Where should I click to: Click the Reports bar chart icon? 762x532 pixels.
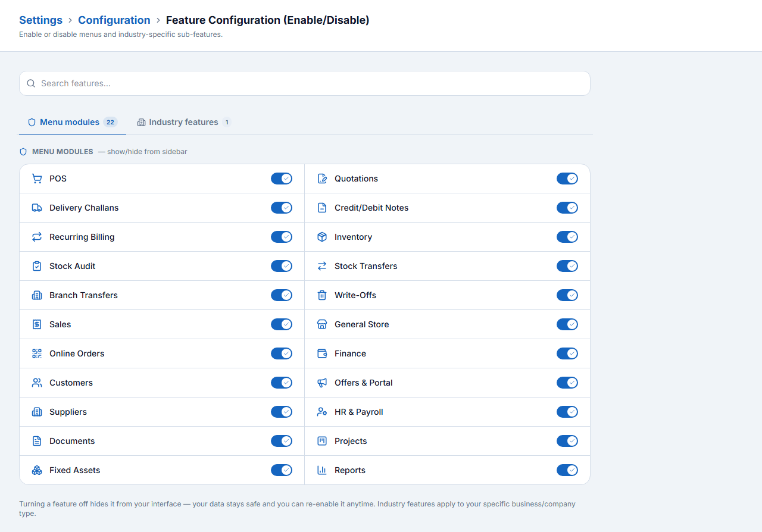[322, 470]
